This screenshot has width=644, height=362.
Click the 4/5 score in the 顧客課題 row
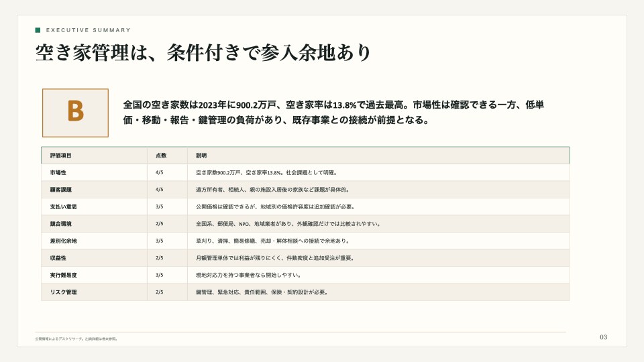pyautogui.click(x=160, y=190)
